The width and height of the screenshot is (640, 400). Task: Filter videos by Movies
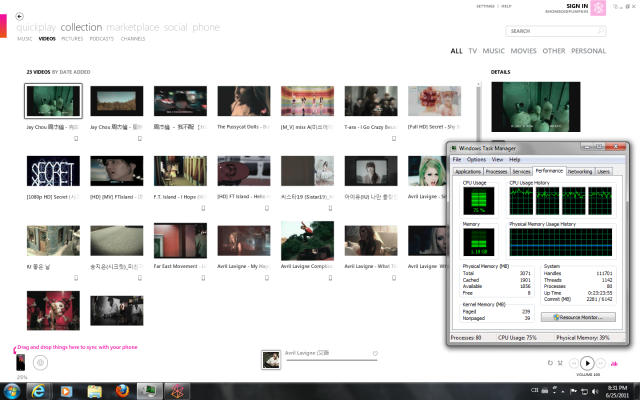[x=523, y=51]
